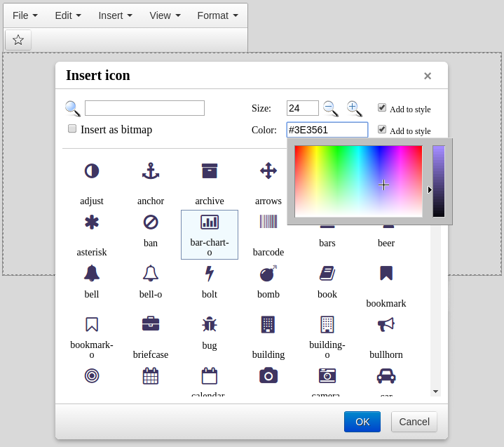
Task: Toggle Add to style for Size
Action: click(382, 107)
